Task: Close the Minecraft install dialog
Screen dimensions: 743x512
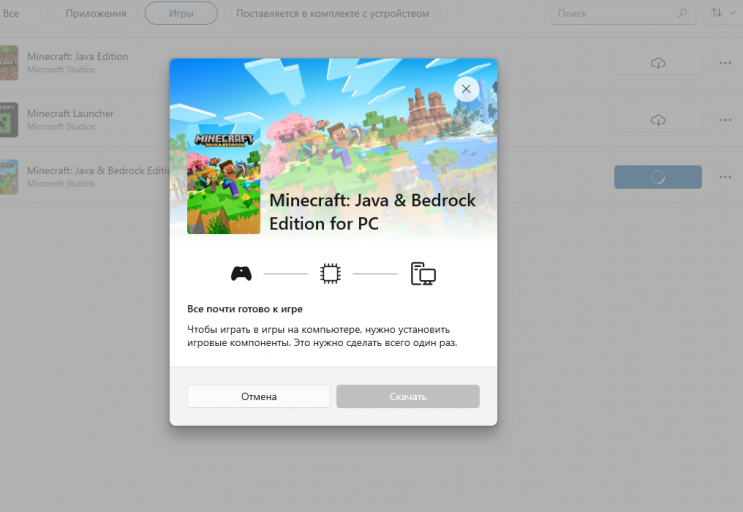Action: (466, 89)
